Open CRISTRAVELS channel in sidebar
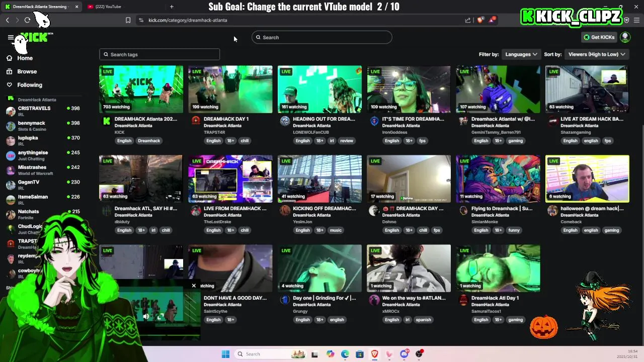Screen dimensions: 644x362 (x=43, y=111)
